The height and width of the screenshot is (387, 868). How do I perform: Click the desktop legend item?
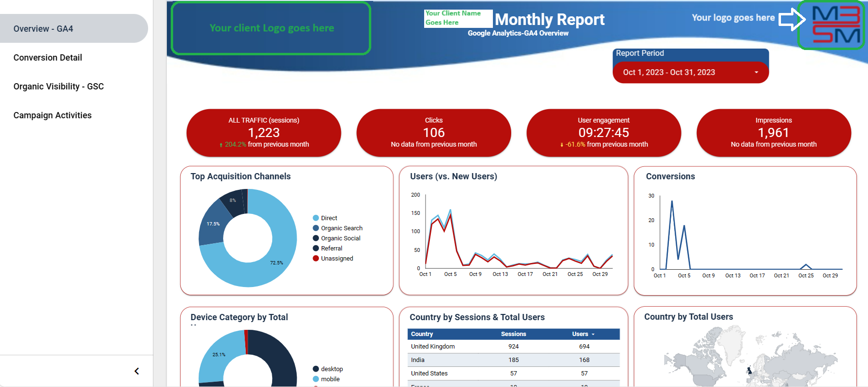(331, 369)
